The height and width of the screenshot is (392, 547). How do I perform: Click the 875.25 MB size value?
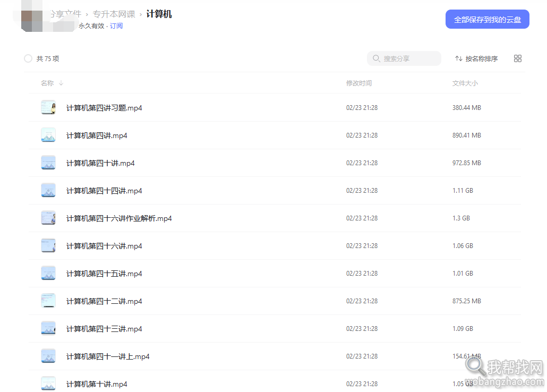tap(467, 301)
